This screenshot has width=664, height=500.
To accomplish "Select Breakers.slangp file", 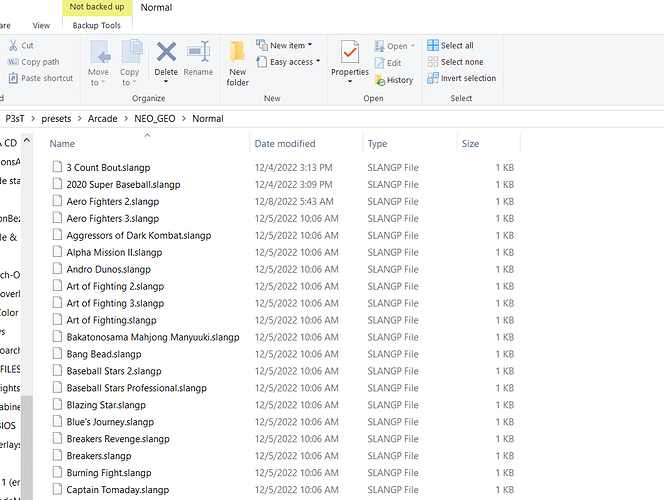I will tap(99, 456).
